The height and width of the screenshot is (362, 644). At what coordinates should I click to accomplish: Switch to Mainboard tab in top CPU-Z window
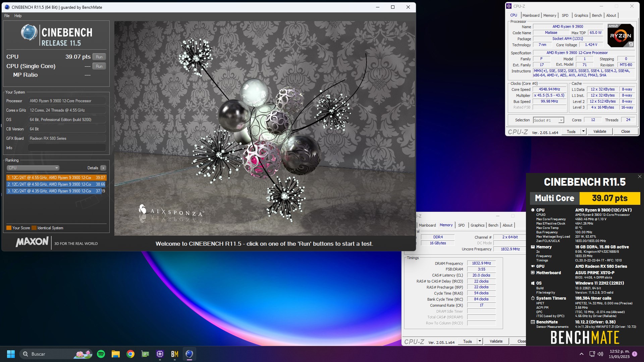tap(531, 15)
